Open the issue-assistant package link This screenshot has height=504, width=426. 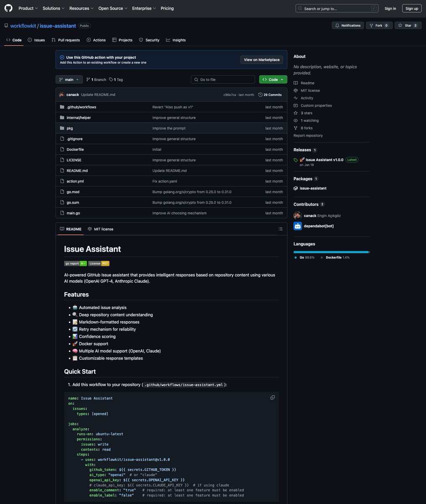[313, 188]
